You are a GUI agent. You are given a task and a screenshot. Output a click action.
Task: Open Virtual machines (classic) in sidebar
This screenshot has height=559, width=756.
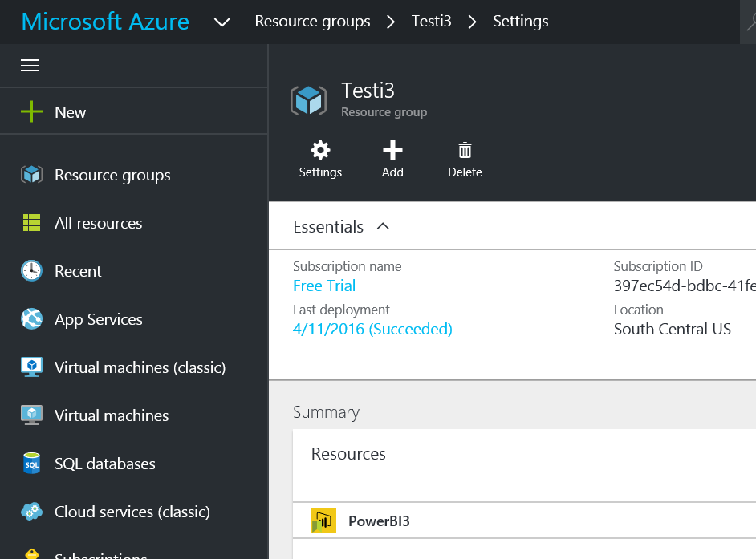140,367
